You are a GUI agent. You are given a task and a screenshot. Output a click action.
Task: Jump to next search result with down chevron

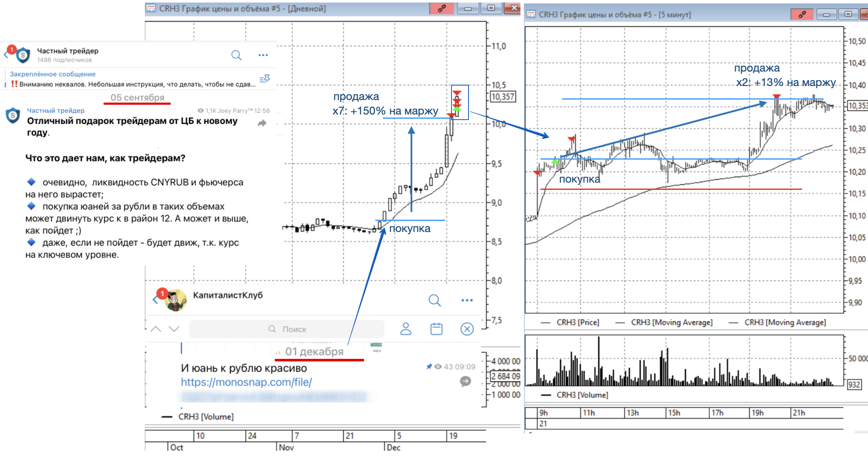coord(174,329)
